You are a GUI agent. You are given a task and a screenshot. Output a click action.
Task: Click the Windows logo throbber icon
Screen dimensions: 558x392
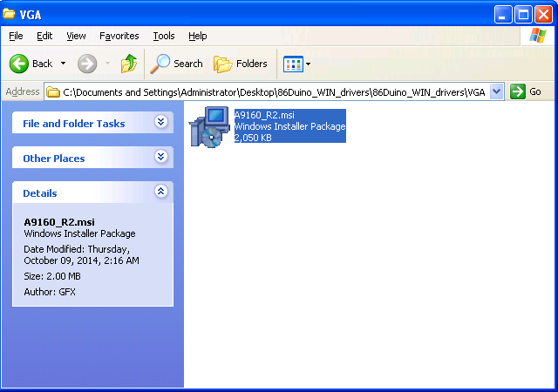click(x=537, y=36)
